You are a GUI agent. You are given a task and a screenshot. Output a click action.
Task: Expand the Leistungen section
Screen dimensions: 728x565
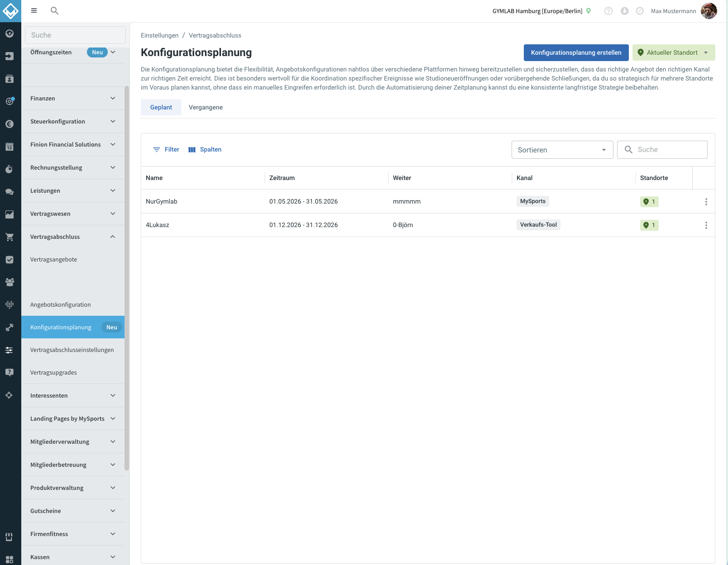(73, 190)
